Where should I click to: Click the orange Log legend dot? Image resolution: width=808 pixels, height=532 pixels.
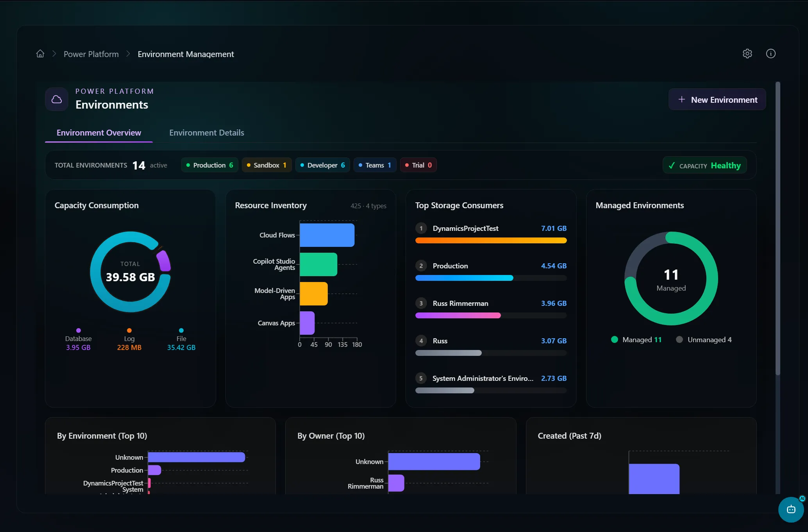(x=129, y=330)
